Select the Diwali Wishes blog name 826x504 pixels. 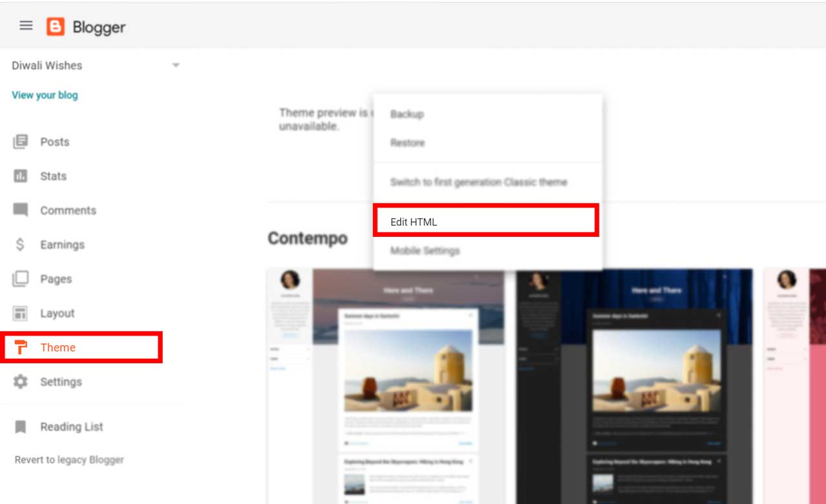[x=46, y=65]
